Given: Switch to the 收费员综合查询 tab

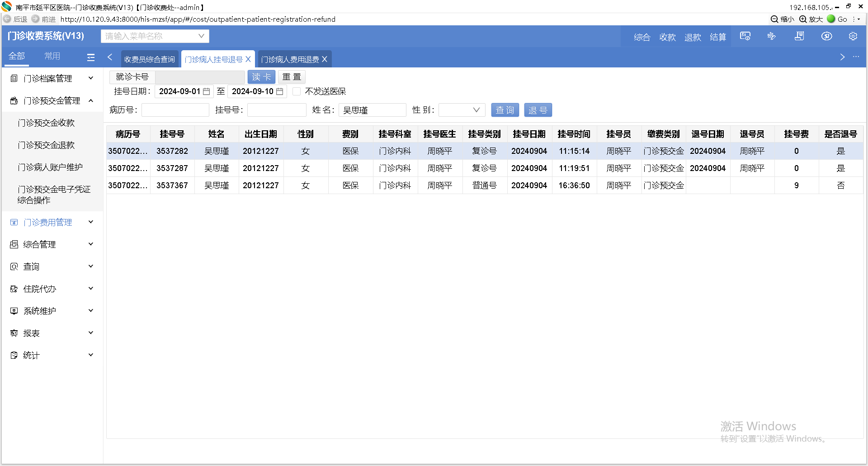Looking at the screenshot, I should click(150, 59).
